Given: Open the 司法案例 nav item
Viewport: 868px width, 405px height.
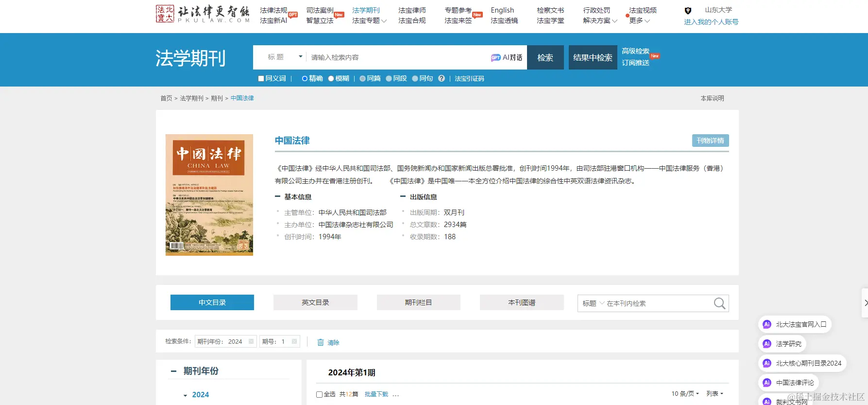Looking at the screenshot, I should click(320, 10).
